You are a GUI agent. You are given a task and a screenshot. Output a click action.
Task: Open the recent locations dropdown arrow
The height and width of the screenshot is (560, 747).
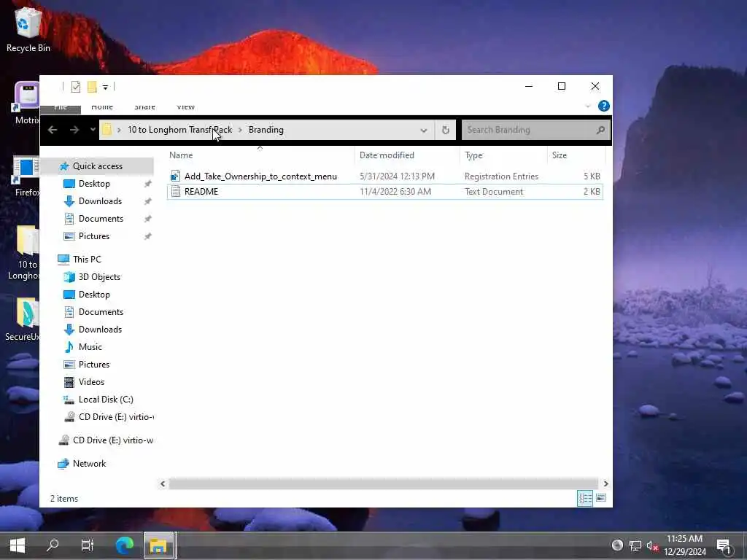tap(93, 130)
